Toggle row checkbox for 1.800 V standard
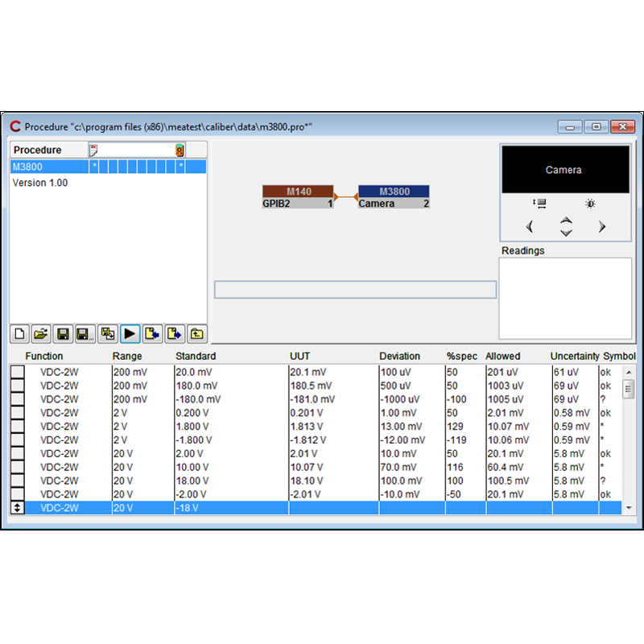The image size is (644, 644). coord(17,426)
